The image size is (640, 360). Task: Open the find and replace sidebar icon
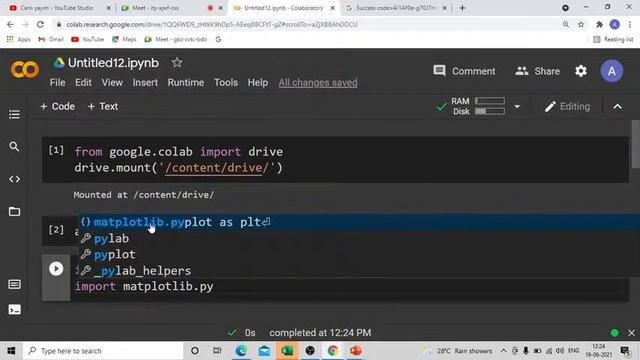click(14, 147)
